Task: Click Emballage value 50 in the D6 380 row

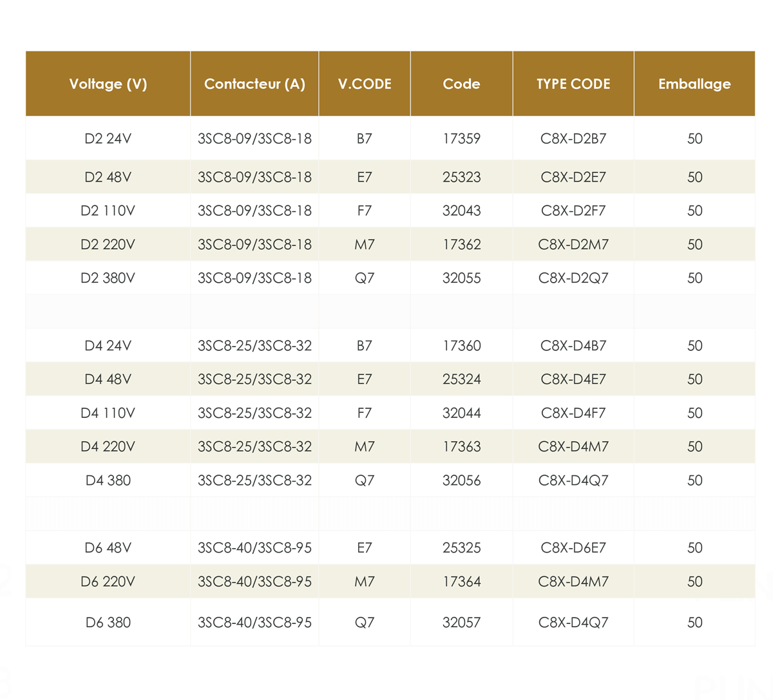Action: click(694, 623)
